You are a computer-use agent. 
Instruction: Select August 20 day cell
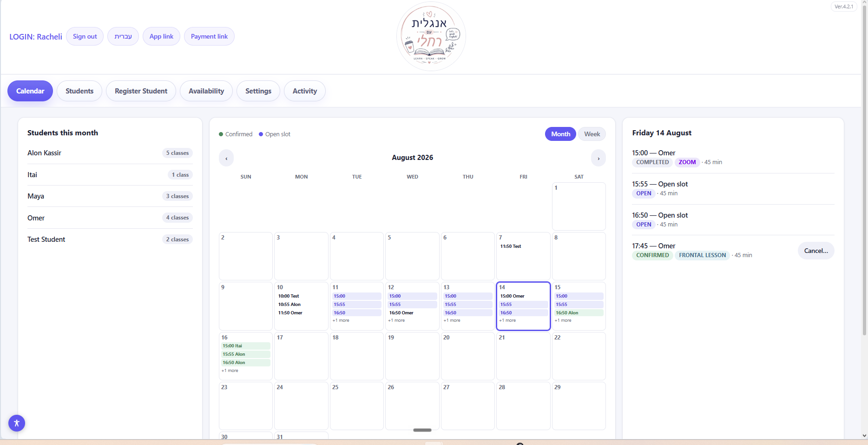click(467, 356)
